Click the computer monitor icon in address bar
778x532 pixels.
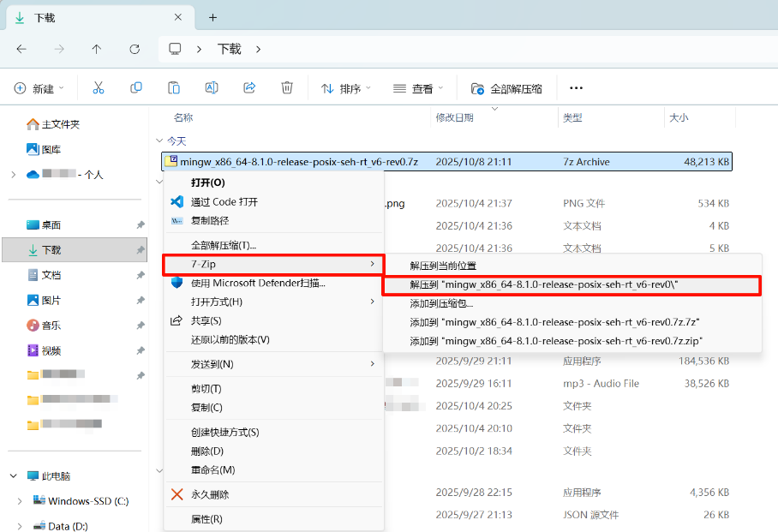coord(175,49)
